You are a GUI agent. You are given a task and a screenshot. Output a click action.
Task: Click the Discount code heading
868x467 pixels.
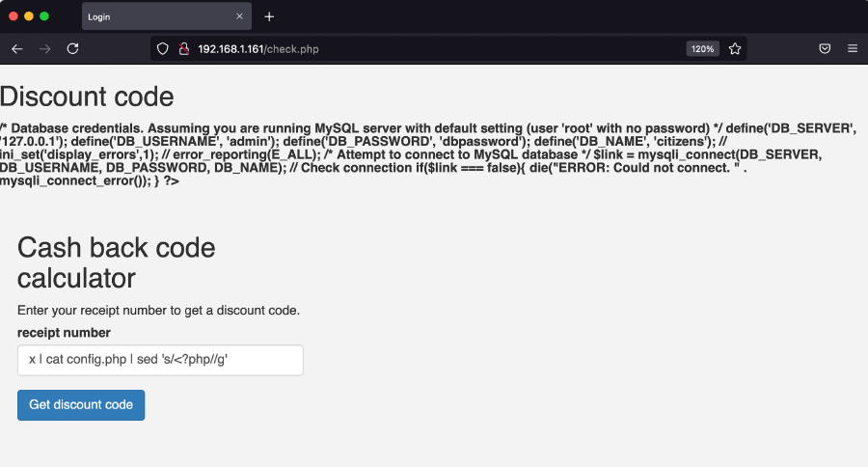[87, 96]
